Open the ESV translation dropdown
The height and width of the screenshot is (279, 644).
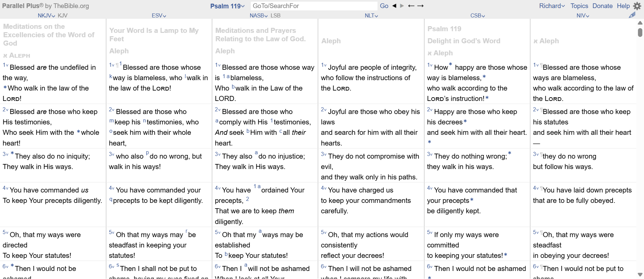click(x=159, y=15)
